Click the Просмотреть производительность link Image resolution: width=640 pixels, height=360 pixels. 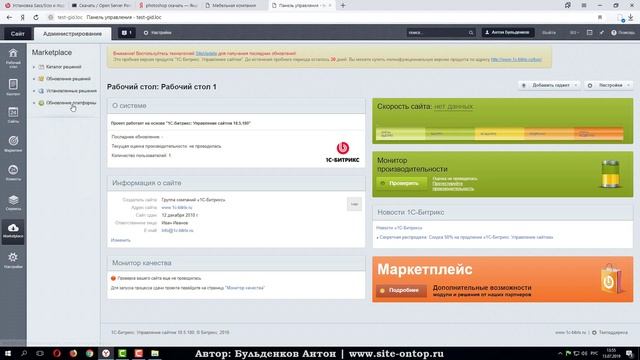453,186
